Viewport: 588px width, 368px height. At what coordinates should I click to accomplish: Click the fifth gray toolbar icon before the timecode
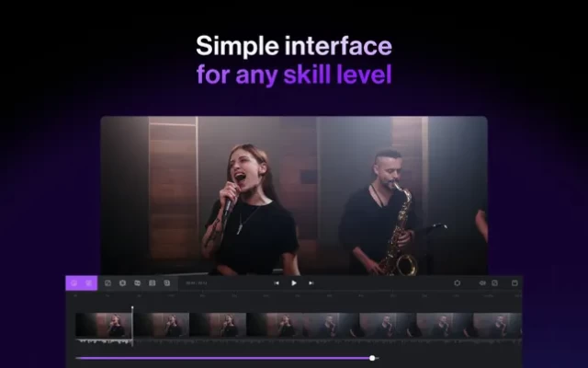[166, 283]
